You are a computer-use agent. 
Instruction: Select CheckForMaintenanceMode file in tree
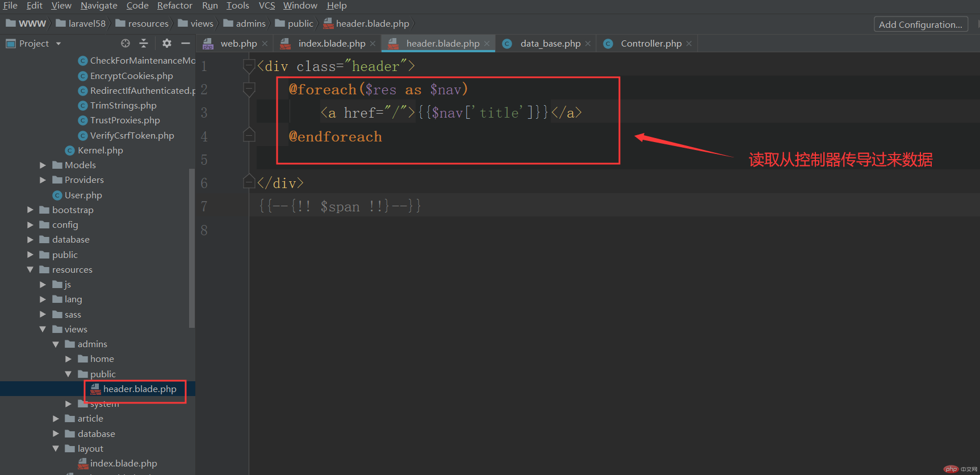[136, 61]
